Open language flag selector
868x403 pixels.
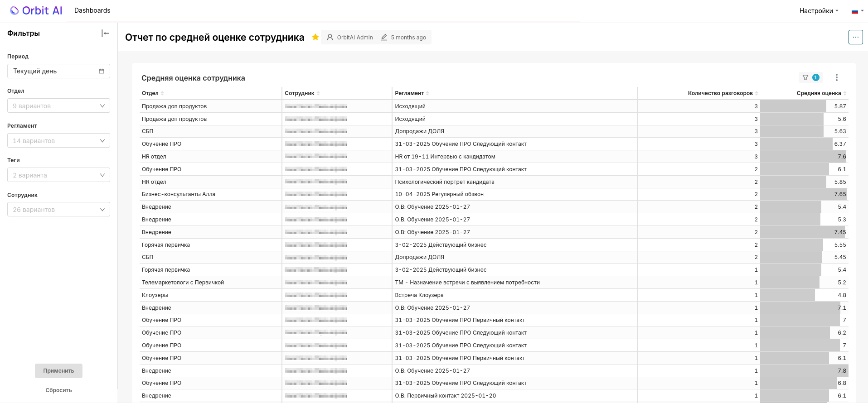(x=857, y=11)
